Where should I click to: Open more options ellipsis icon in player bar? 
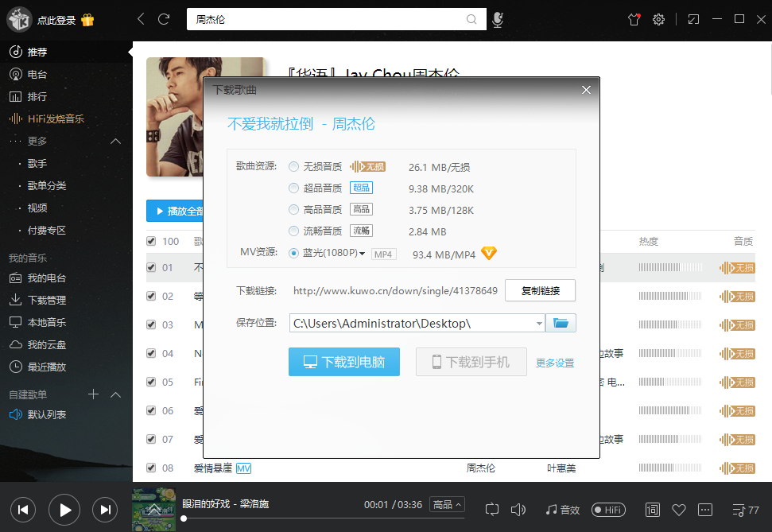[x=705, y=510]
